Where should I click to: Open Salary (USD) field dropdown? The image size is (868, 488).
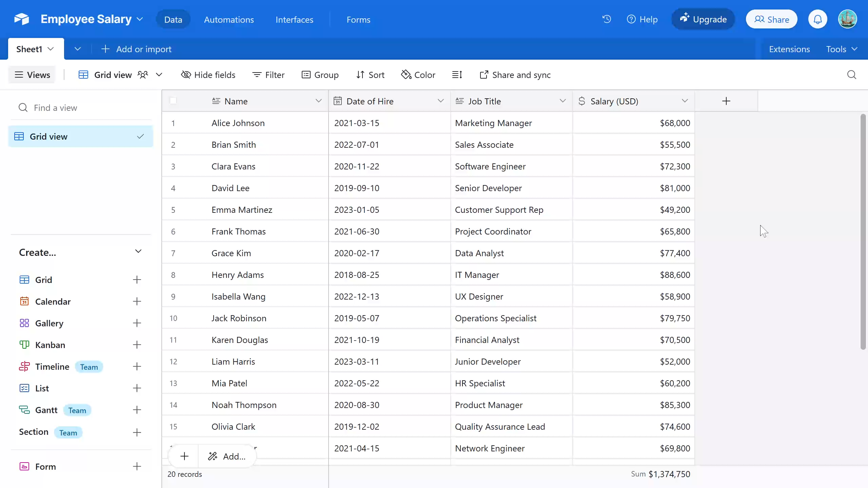pos(685,101)
